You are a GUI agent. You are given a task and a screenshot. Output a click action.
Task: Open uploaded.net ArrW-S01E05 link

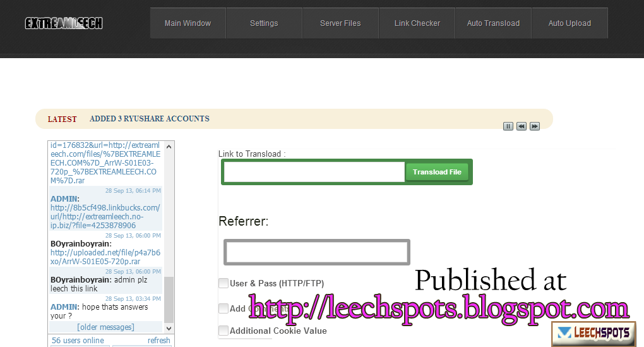pos(105,257)
